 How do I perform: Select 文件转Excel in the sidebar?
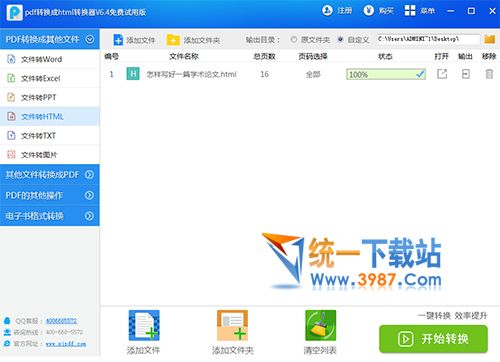[x=50, y=78]
